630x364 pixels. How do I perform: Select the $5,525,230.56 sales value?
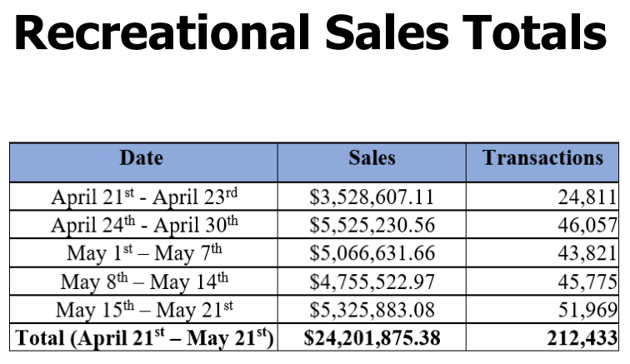tap(372, 225)
